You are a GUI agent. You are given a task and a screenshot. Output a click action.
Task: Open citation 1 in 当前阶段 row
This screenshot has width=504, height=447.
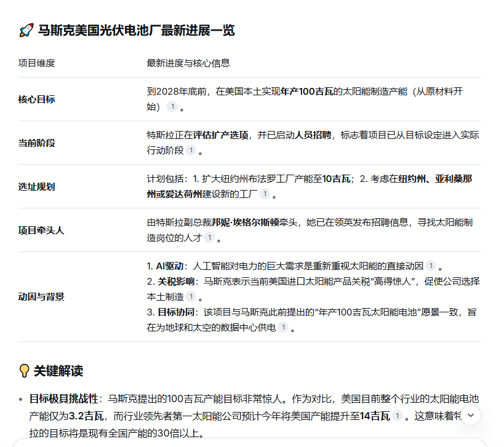[191, 150]
